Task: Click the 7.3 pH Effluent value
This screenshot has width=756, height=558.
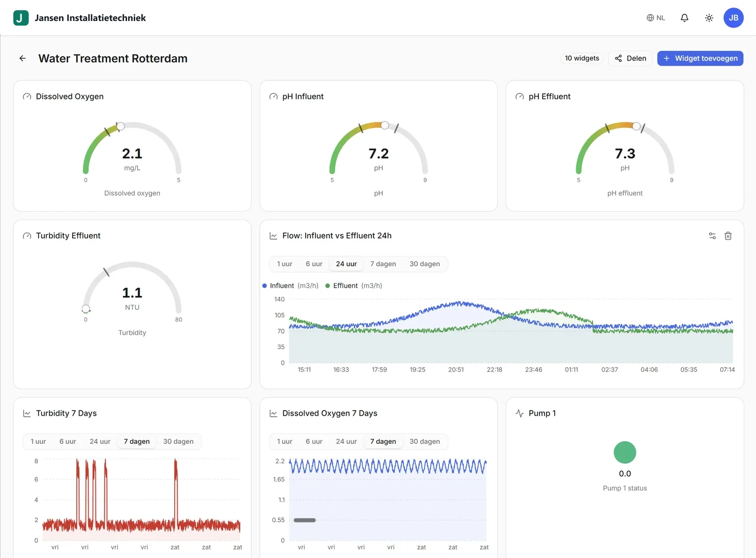Action: (625, 154)
